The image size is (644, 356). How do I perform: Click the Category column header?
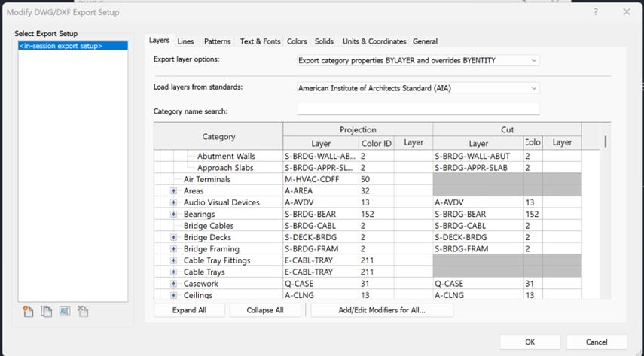click(x=218, y=136)
